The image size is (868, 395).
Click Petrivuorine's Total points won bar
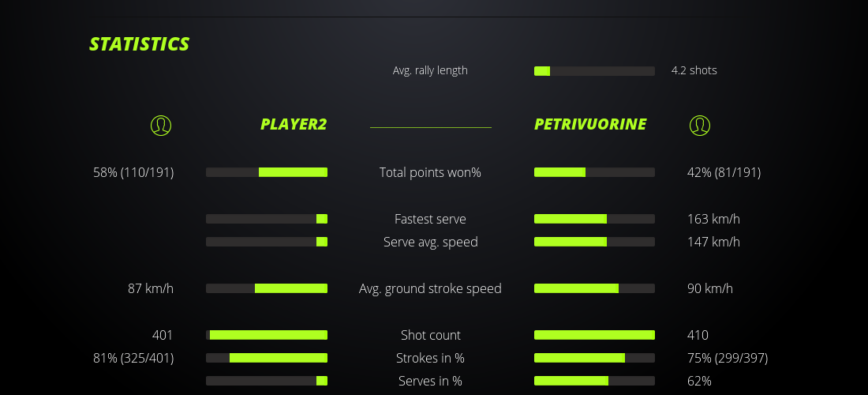(x=594, y=172)
